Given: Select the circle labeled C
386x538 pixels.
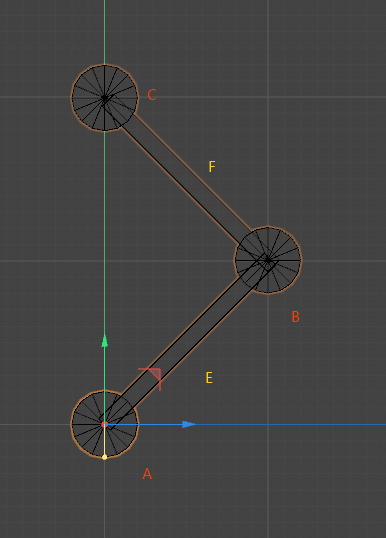Looking at the screenshot, I should (105, 98).
